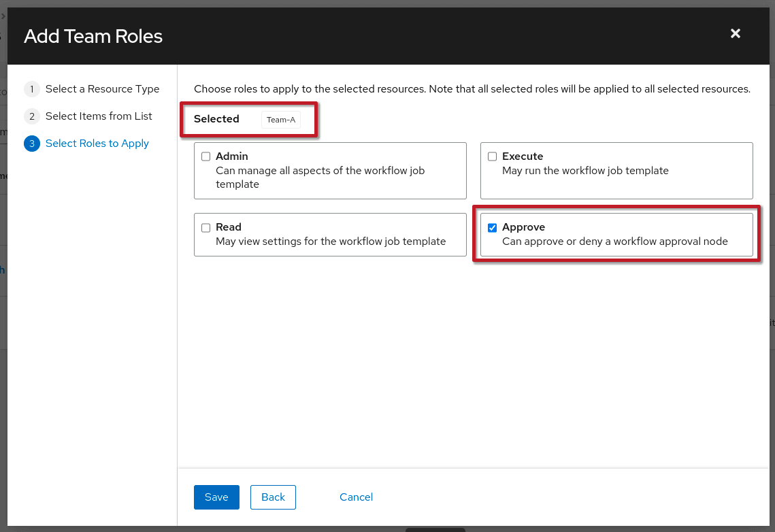Check the Read role checkbox
The width and height of the screenshot is (775, 532).
pyautogui.click(x=206, y=228)
